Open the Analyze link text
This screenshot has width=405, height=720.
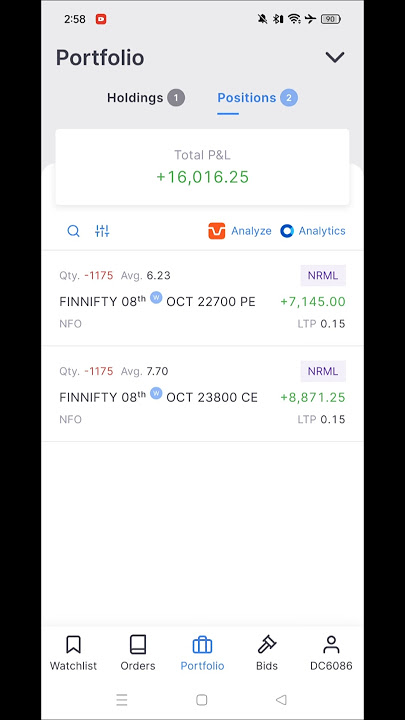251,231
